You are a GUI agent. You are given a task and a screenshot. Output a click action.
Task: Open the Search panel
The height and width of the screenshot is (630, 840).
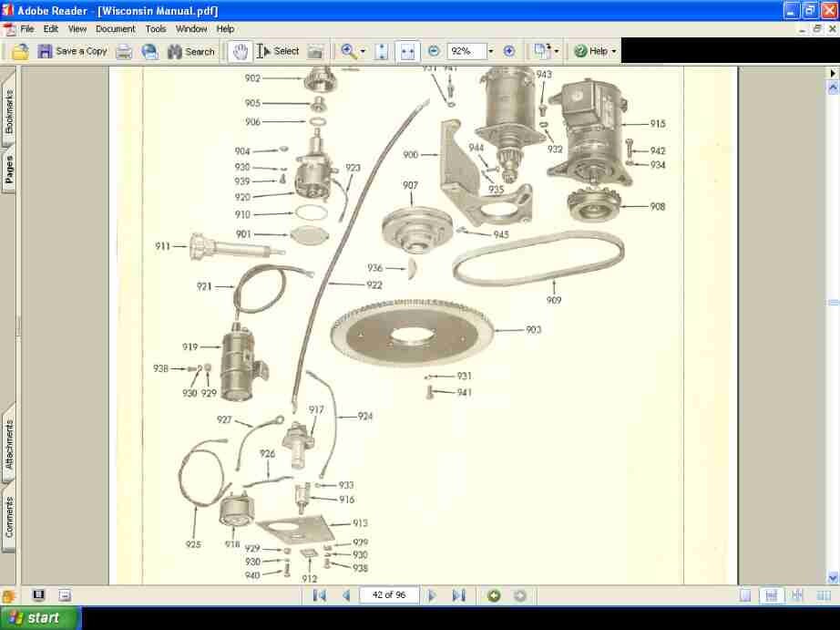(190, 51)
